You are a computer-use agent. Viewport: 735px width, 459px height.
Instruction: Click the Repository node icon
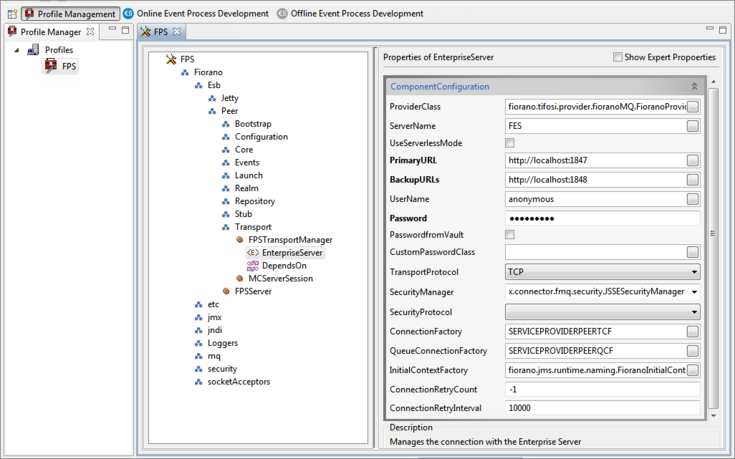coord(226,202)
